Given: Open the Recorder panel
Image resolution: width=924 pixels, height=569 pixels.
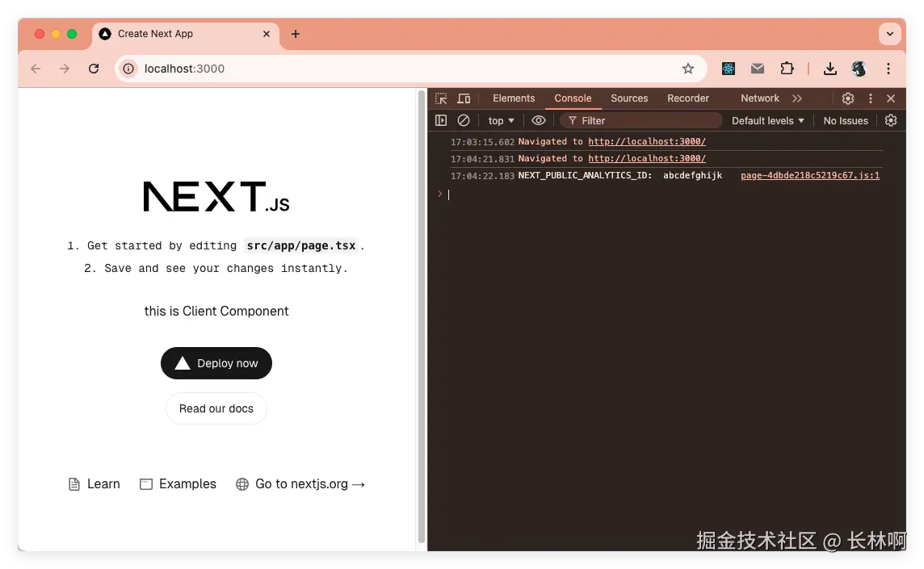Looking at the screenshot, I should 687,98.
